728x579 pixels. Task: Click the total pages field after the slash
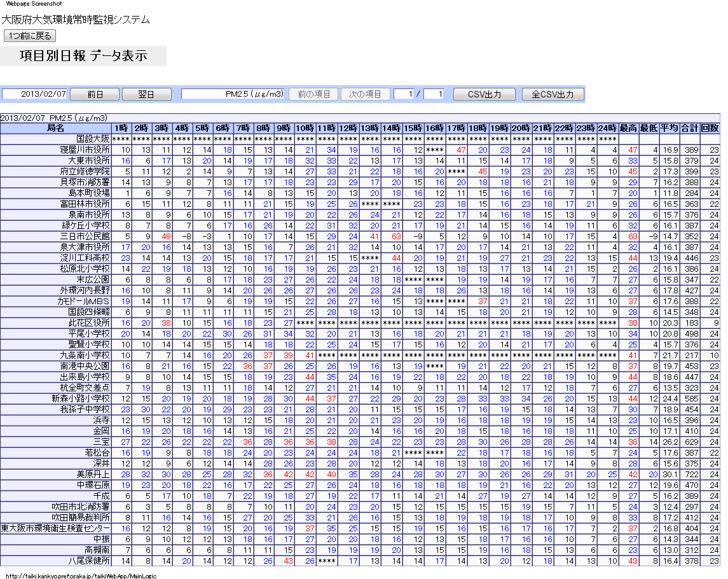click(434, 94)
